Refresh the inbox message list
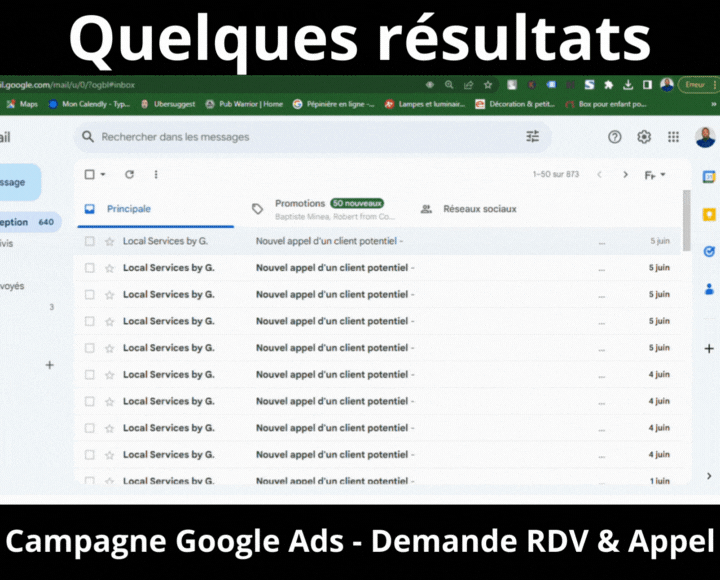The width and height of the screenshot is (720, 580). (x=129, y=175)
